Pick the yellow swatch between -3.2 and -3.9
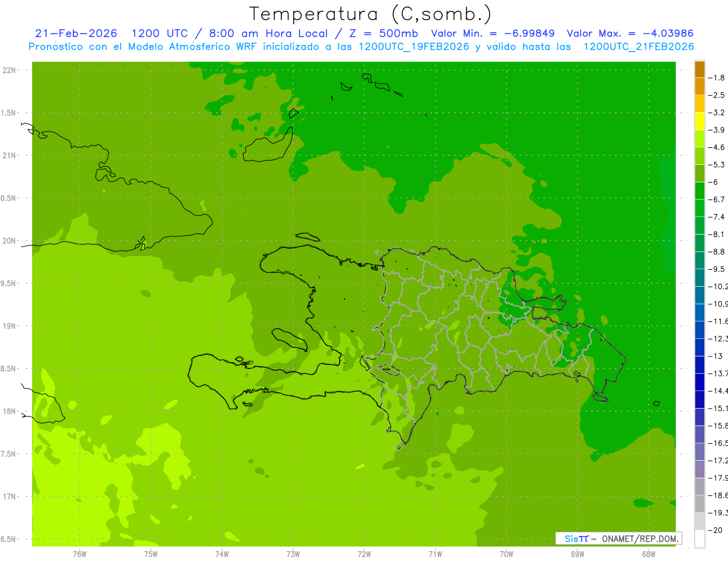This screenshot has width=728, height=562. coord(700,121)
